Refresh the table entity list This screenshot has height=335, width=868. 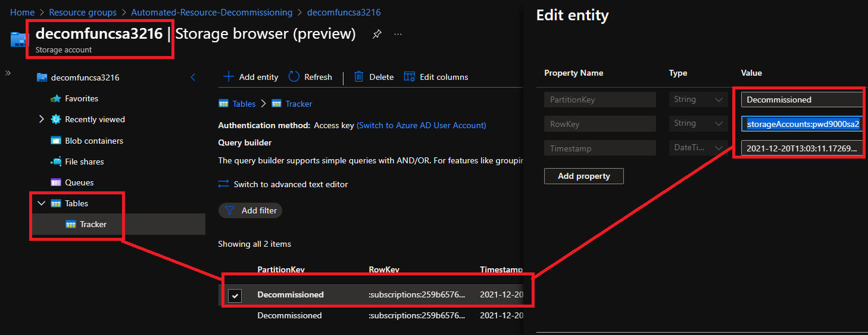311,77
